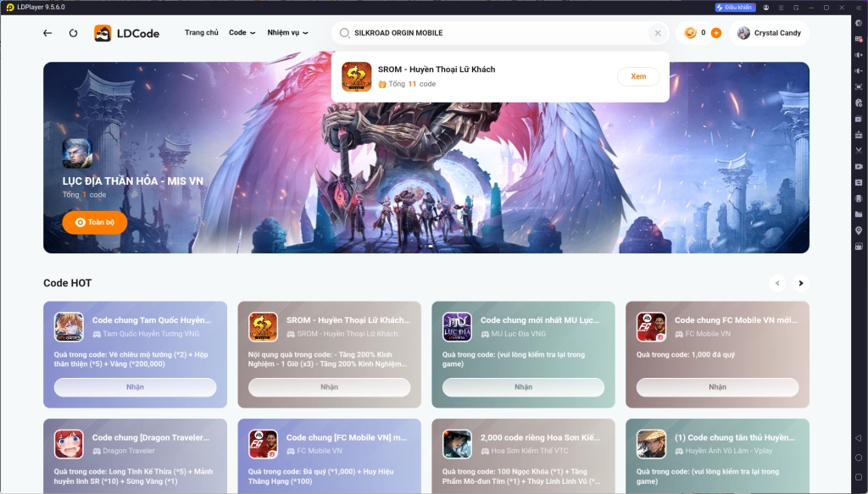Screen dimensions: 868x494
Task: Click Xem on the SROM search result
Action: (x=638, y=76)
